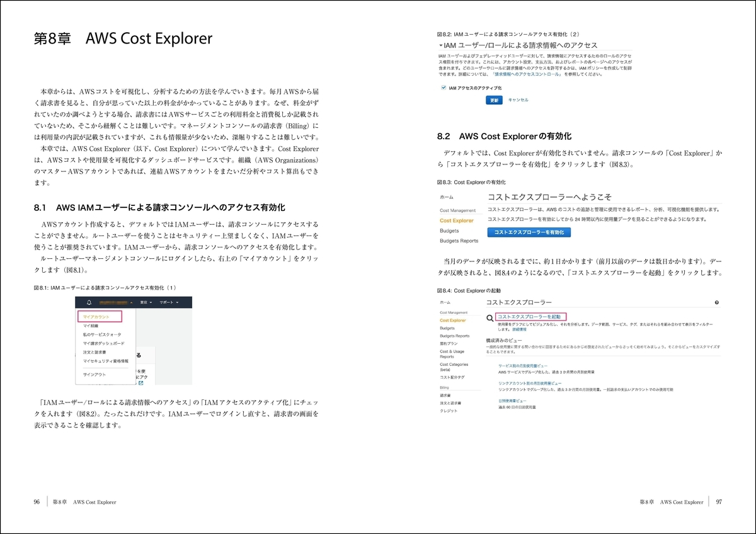
Task: Click ホーム in the figure 8.3 sidebar
Action: click(446, 197)
